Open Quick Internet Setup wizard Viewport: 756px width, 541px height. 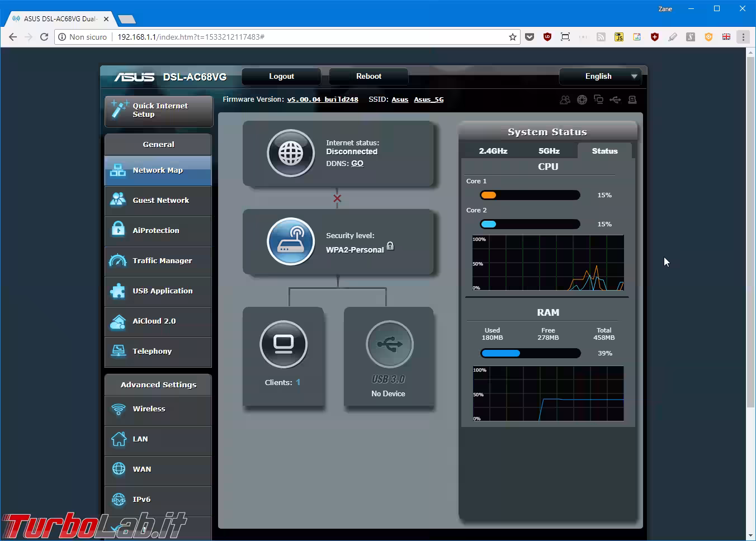pos(159,110)
